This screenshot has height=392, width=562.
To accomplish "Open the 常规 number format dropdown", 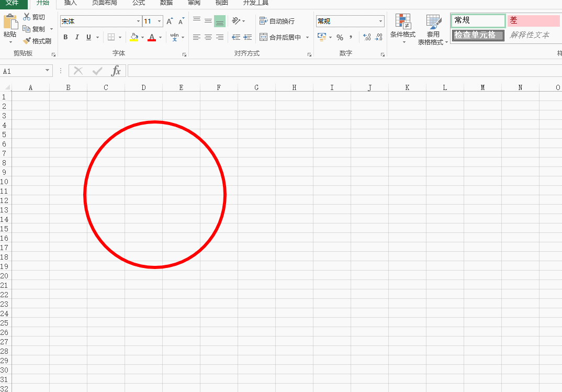I will click(x=380, y=21).
